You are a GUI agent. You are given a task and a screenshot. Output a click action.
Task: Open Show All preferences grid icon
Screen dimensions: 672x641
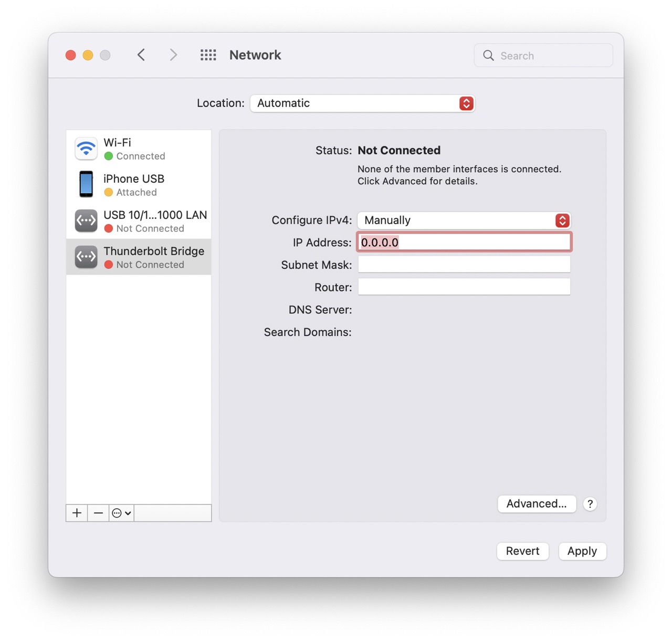click(208, 55)
